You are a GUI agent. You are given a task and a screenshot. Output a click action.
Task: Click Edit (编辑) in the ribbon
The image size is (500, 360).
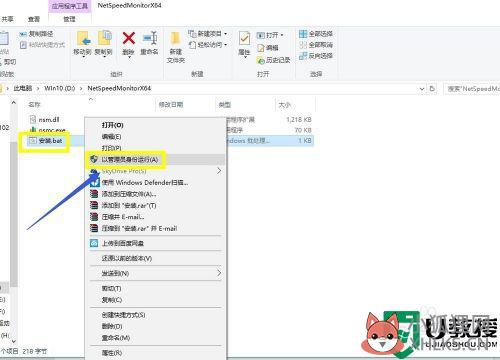tap(267, 48)
